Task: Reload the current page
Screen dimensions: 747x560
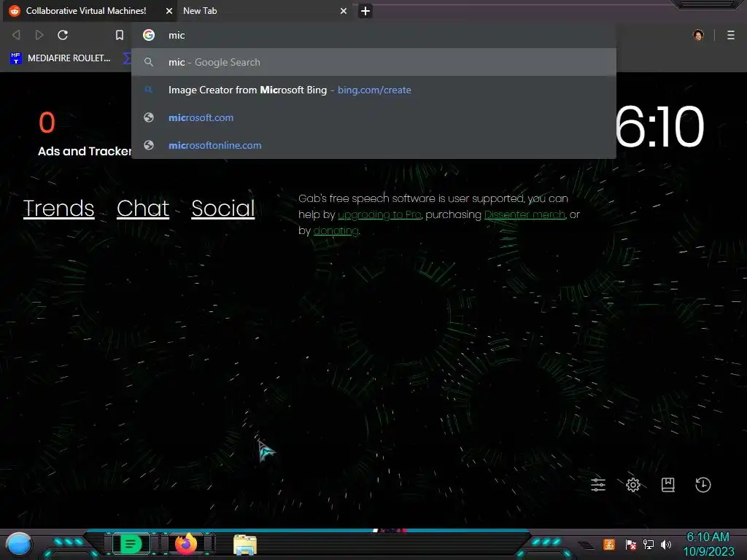Action: 63,35
